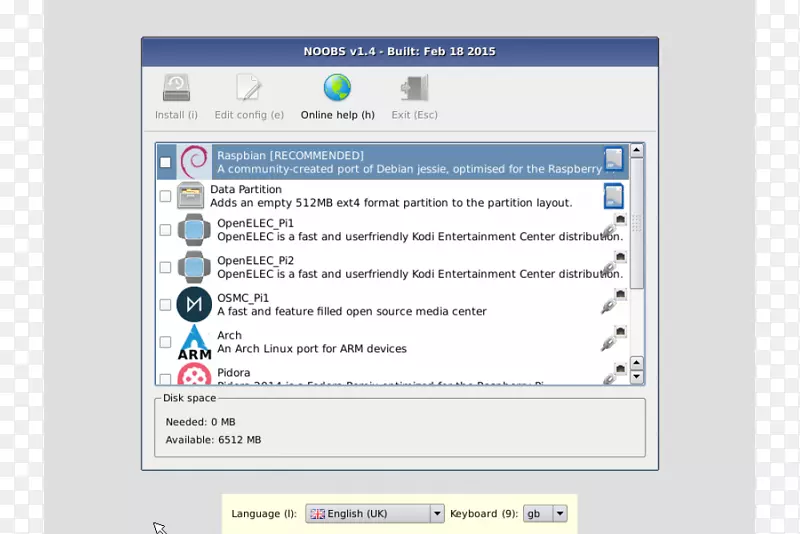
Task: Open Online help globe icon
Action: point(337,88)
